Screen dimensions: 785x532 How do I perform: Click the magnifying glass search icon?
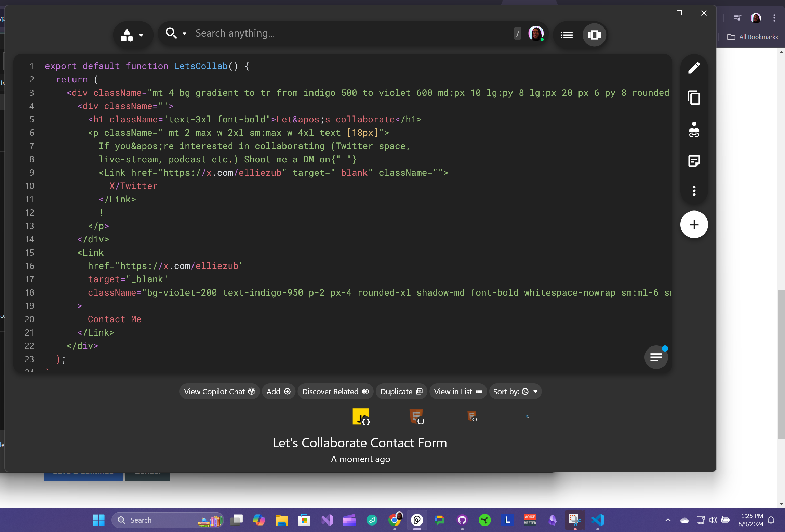171,33
